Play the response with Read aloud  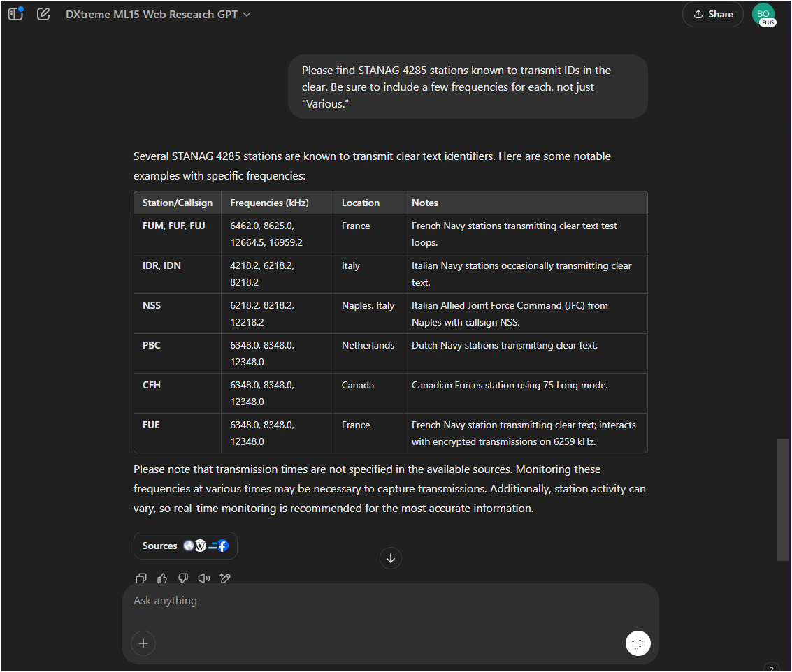point(204,578)
